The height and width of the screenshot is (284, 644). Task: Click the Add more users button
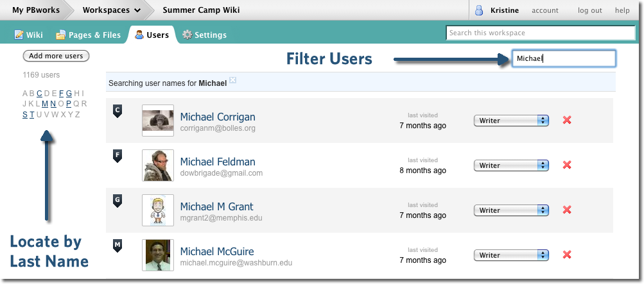point(56,56)
